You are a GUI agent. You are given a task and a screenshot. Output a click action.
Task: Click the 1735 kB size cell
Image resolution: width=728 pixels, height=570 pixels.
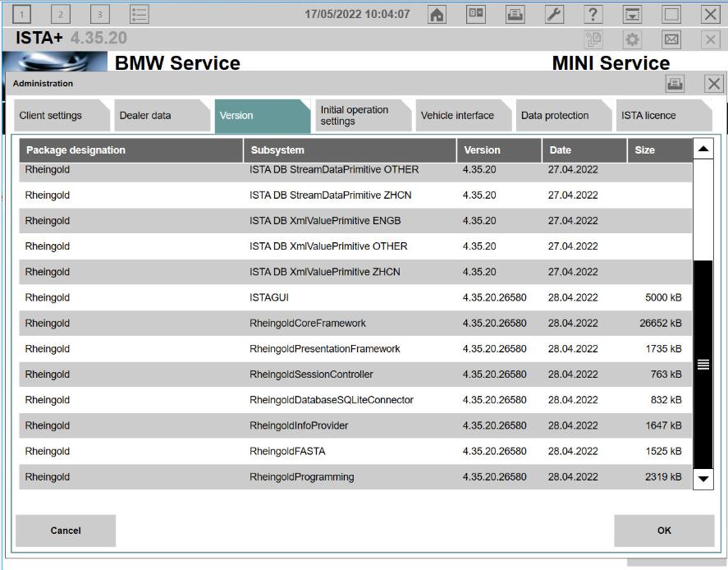pos(663,348)
